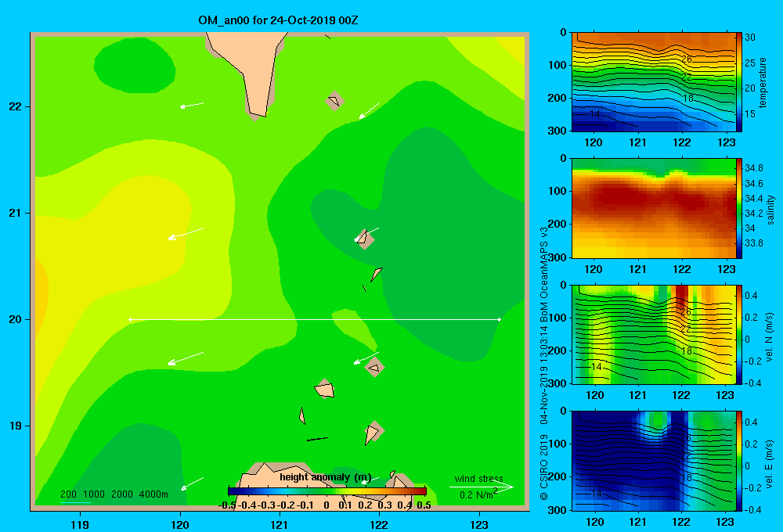Image resolution: width=783 pixels, height=532 pixels.
Task: Click the temperature cross-section panel
Action: coord(654,82)
